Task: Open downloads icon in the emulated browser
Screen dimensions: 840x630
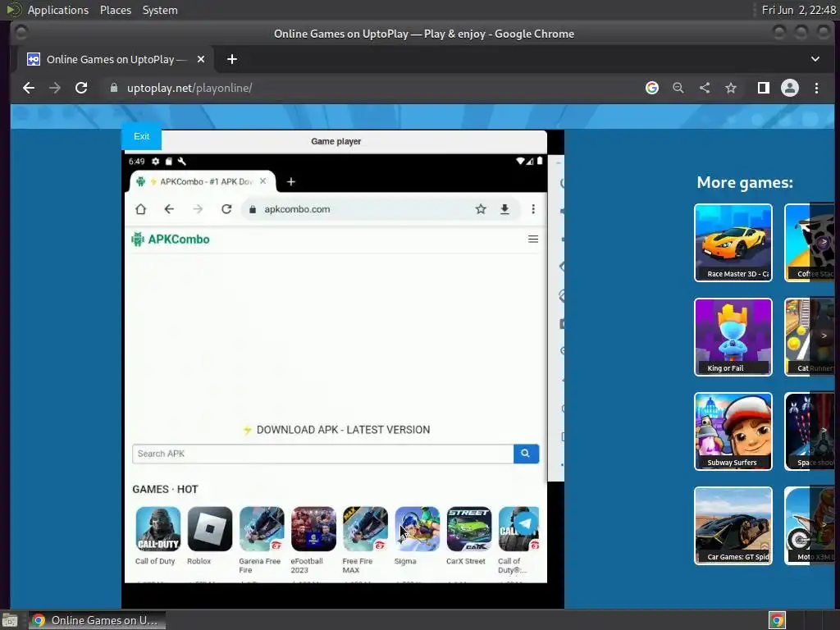Action: tap(504, 209)
